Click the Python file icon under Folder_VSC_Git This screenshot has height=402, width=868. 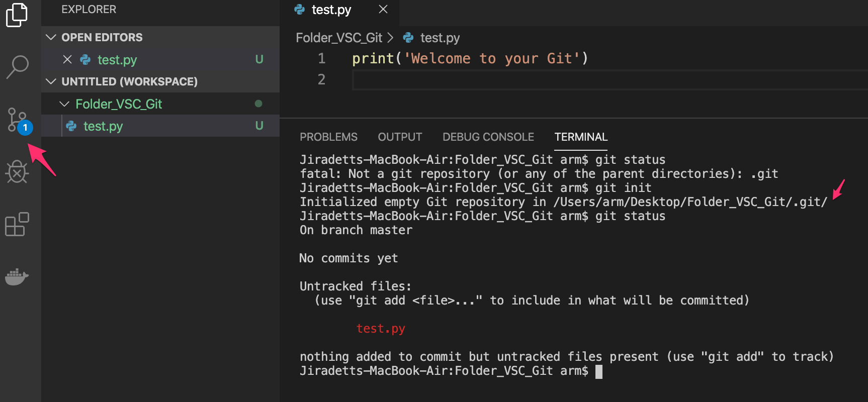(x=71, y=126)
